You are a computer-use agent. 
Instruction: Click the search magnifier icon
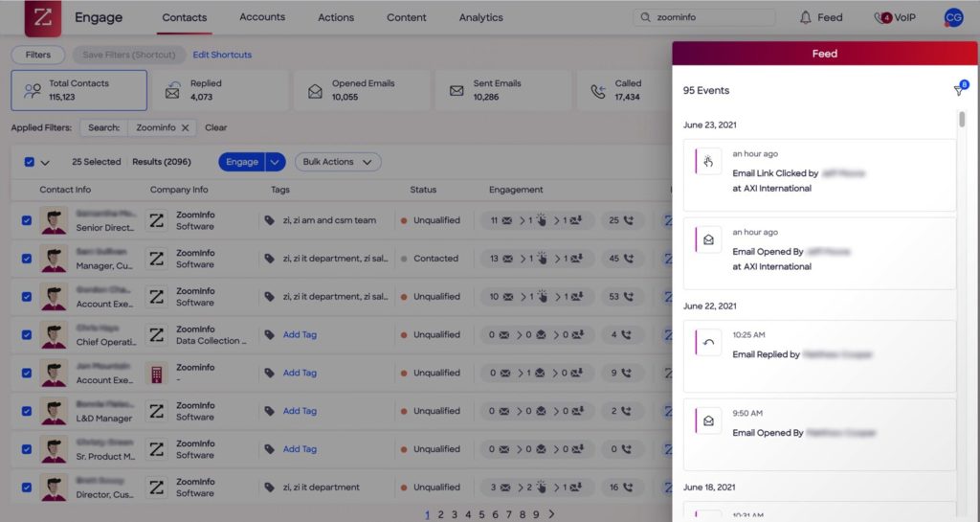pos(646,17)
